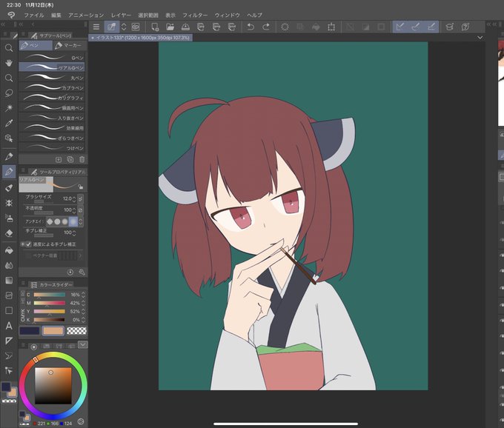This screenshot has height=428, width=504.
Task: Open the アニメーション menu
Action: 86,15
